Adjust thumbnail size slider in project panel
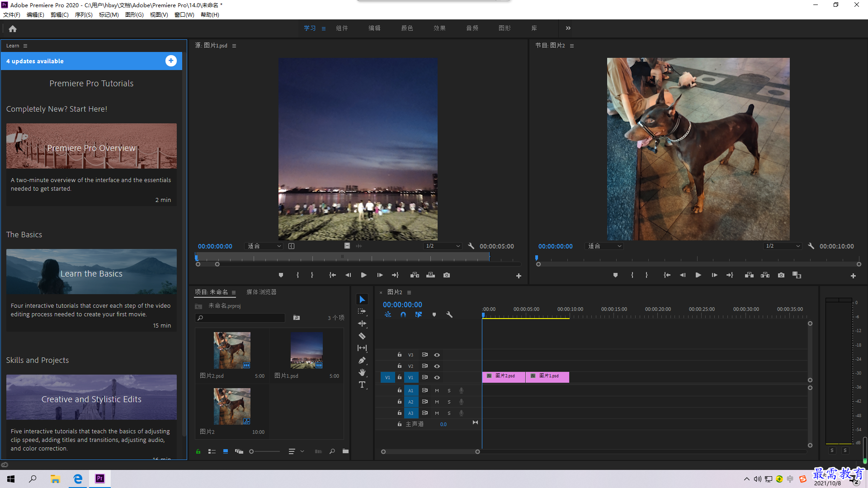The height and width of the screenshot is (488, 868). 265,451
